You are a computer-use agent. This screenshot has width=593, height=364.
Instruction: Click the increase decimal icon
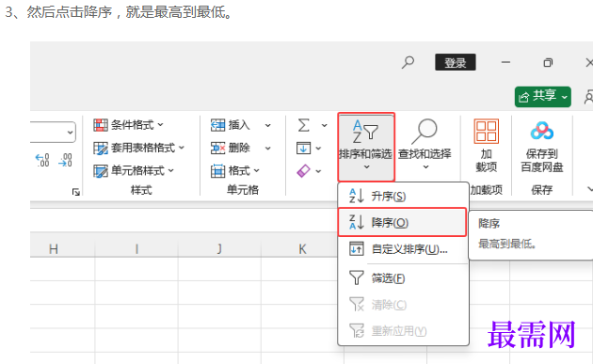click(42, 160)
